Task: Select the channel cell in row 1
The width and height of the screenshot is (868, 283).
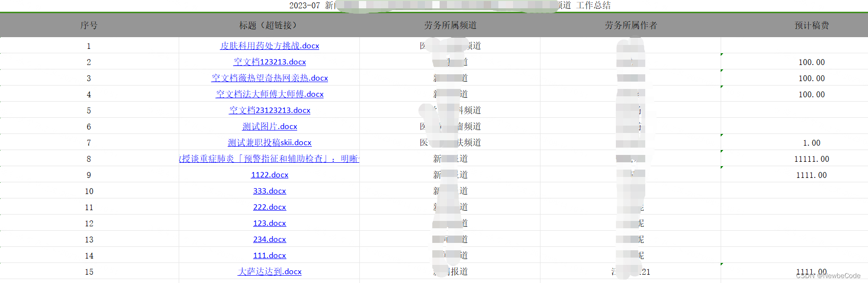Action: pos(450,46)
